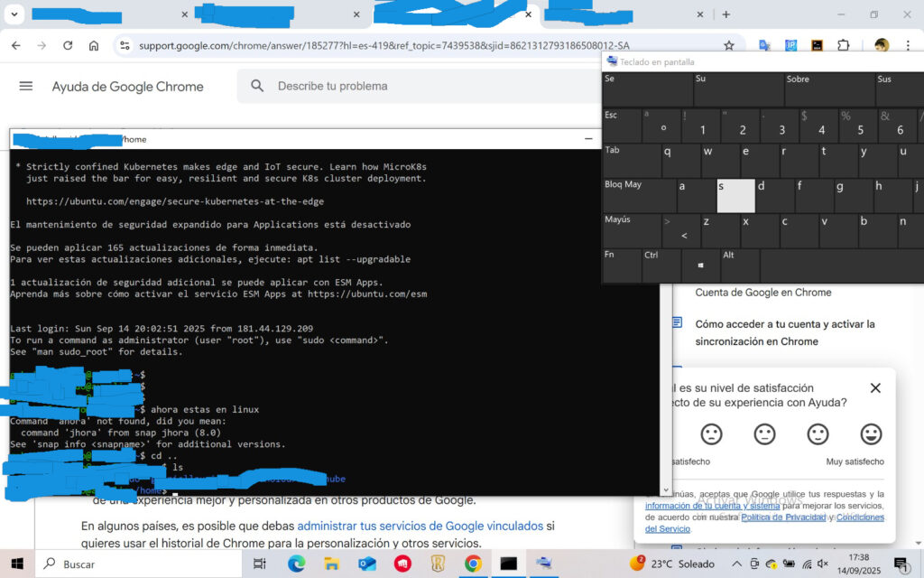The width and height of the screenshot is (924, 578).
Task: Expand the hidden system tray icons chevron
Action: 736,564
